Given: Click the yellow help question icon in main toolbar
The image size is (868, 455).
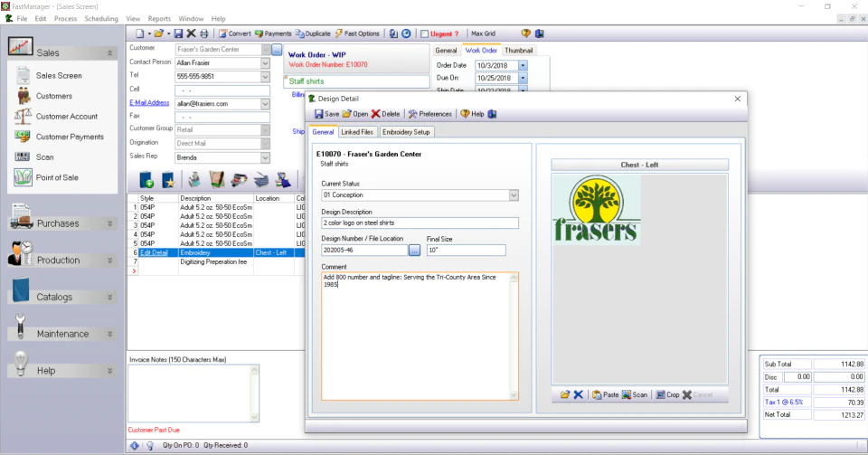Looking at the screenshot, I should pyautogui.click(x=526, y=33).
